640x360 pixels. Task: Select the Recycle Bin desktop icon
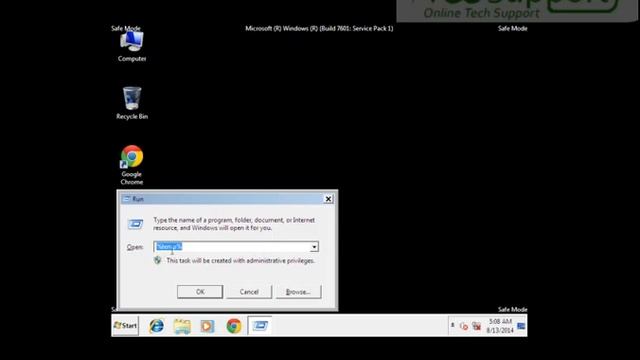point(132,103)
